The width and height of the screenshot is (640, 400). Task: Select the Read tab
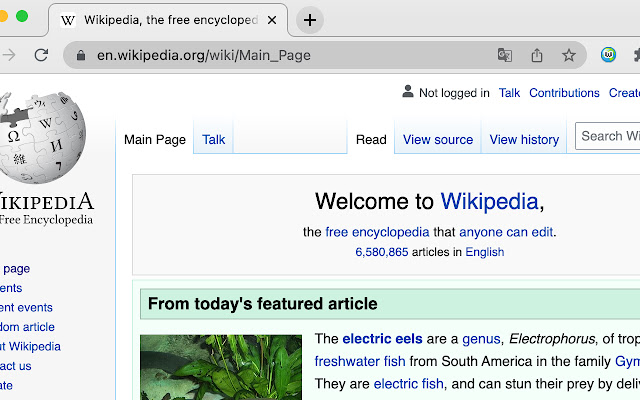[x=371, y=140]
